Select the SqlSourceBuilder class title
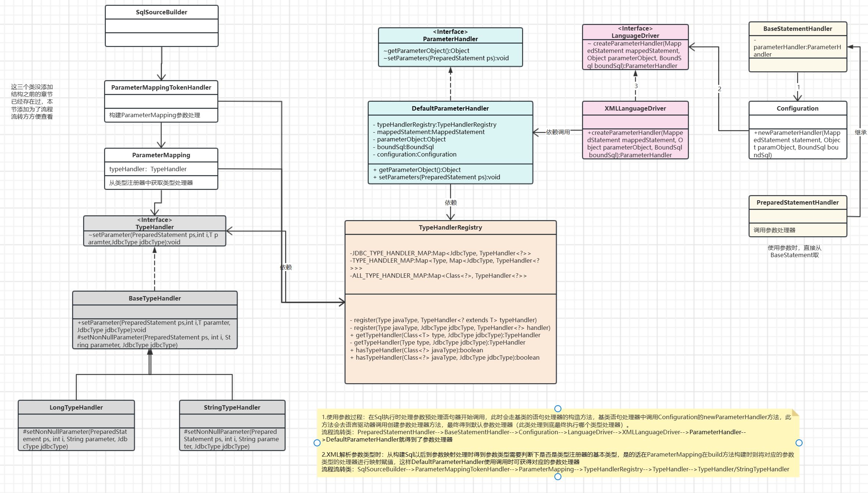Screen dimensions: 868x493 coord(161,12)
